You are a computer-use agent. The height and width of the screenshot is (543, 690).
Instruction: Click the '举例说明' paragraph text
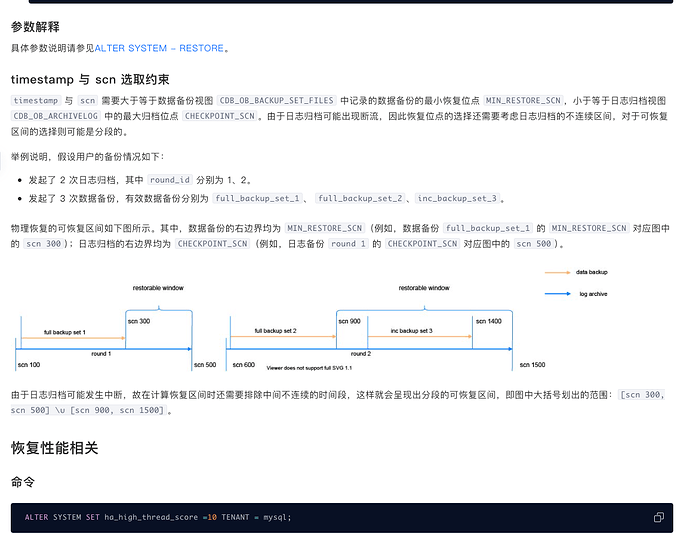(88, 157)
